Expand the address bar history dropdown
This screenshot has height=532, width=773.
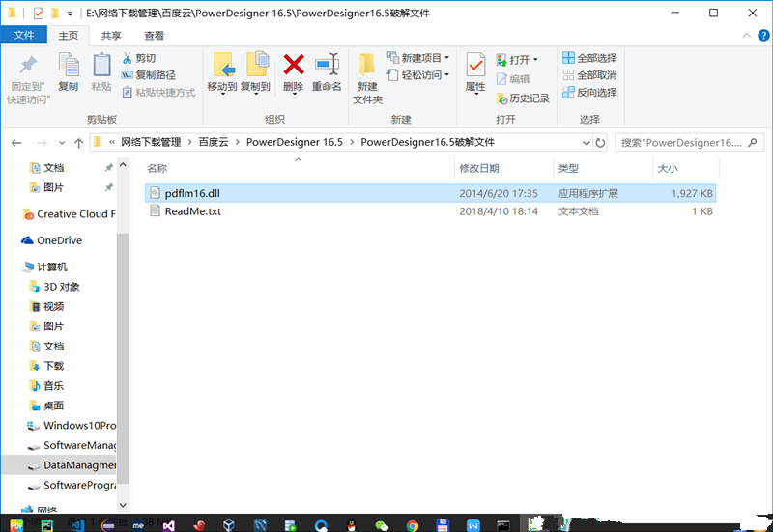tap(587, 143)
